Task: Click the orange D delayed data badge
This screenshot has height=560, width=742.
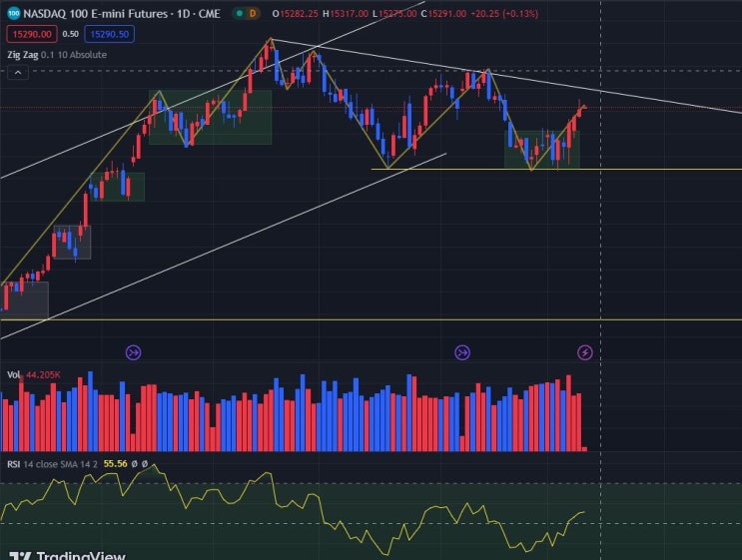Action: coord(253,14)
